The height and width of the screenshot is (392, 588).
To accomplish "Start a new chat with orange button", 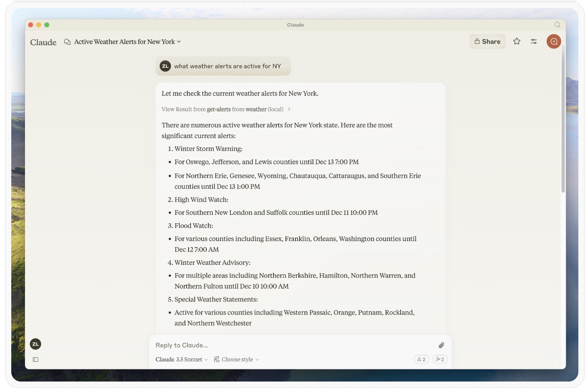I will pos(554,41).
